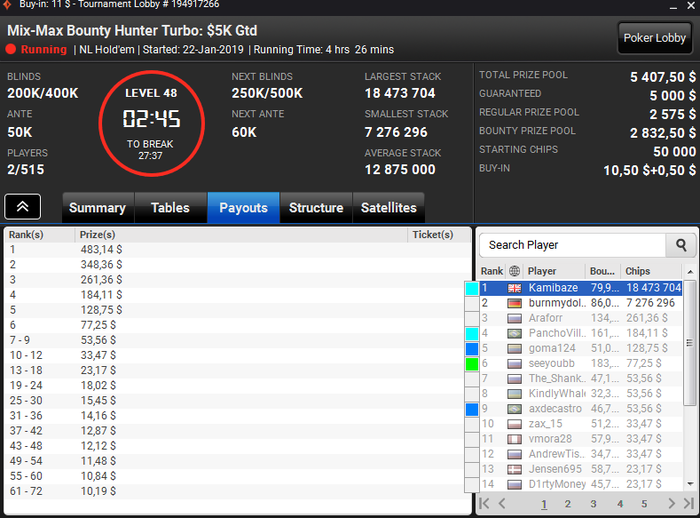Click the search magnifier icon
This screenshot has width=700, height=518.
(681, 245)
